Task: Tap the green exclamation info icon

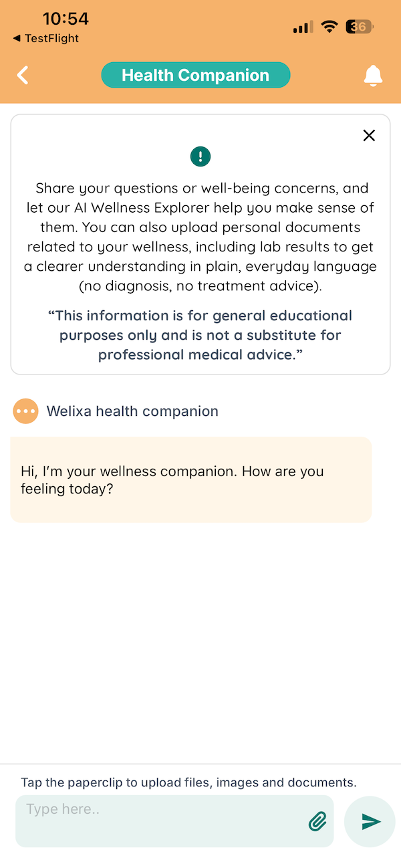Action: (200, 157)
